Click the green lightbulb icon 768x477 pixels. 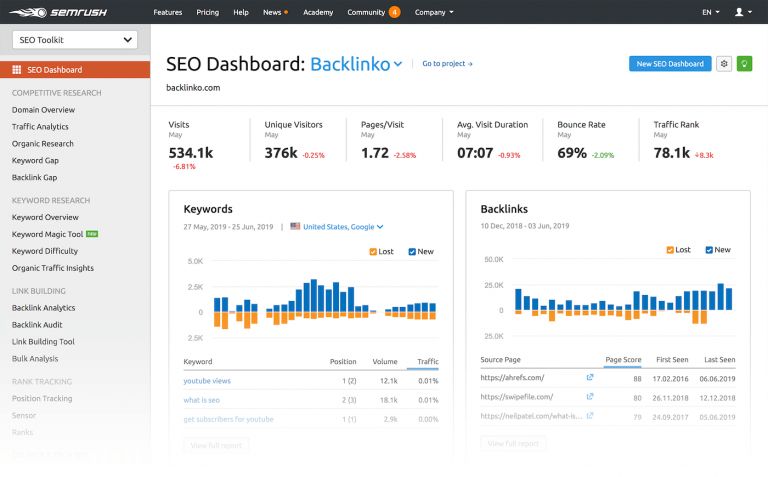tap(744, 63)
